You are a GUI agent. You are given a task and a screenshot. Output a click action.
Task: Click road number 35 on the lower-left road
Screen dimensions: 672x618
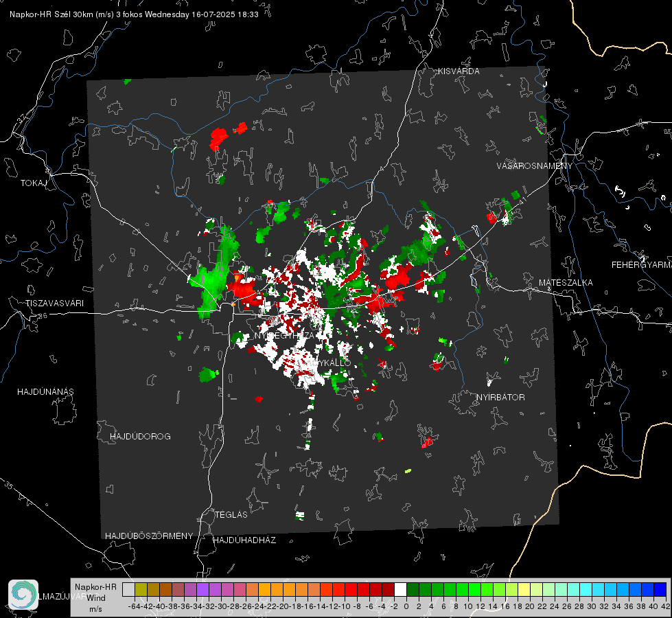[x=9, y=485]
